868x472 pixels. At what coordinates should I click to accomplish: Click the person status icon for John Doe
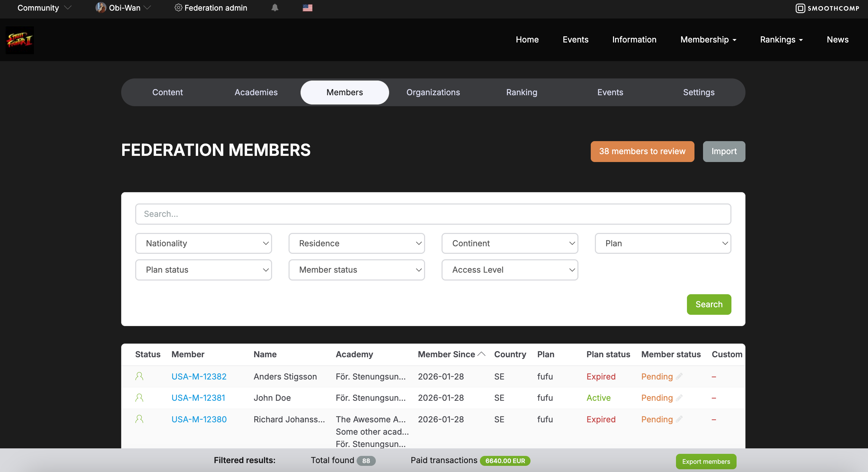pyautogui.click(x=139, y=398)
